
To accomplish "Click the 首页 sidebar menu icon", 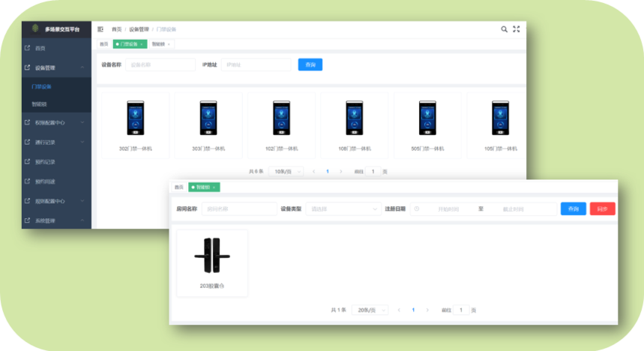I will click(27, 48).
